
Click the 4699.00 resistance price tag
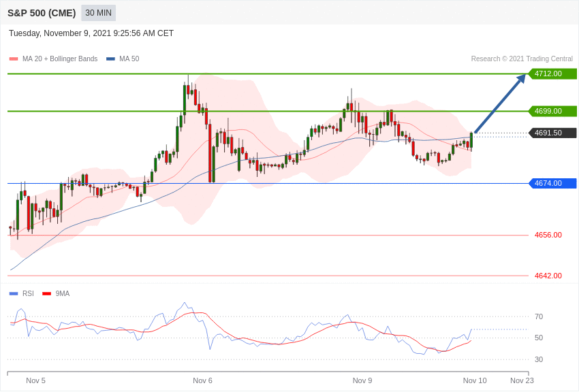[553, 111]
